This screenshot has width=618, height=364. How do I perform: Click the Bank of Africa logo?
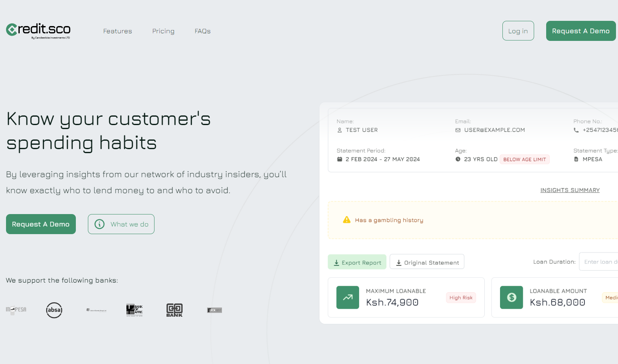(x=134, y=310)
